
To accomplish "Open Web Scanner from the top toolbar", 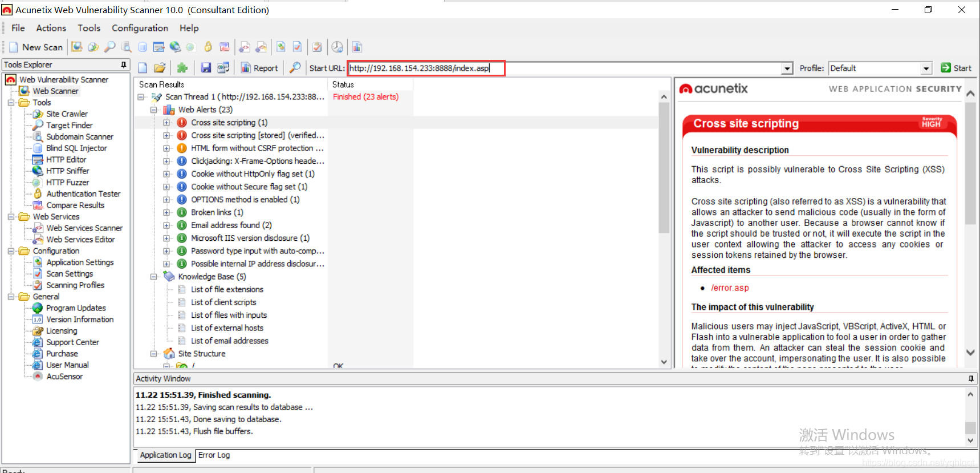I will (77, 47).
